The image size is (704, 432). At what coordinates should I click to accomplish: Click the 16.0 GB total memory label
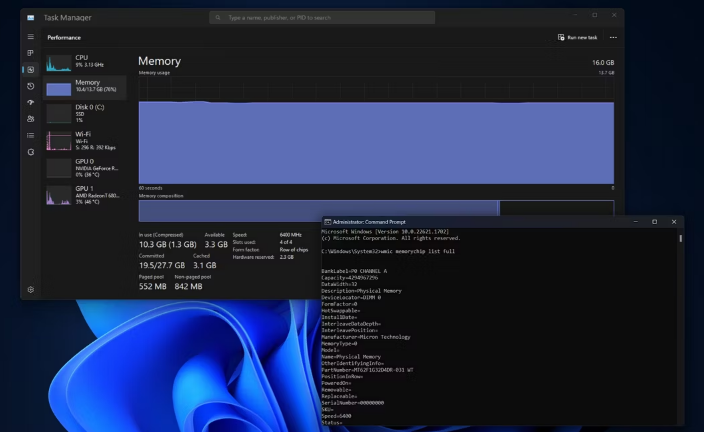pyautogui.click(x=603, y=62)
